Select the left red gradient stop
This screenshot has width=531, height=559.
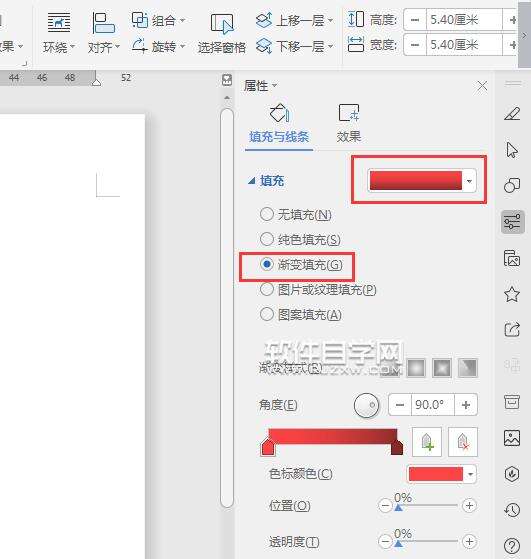[x=268, y=448]
